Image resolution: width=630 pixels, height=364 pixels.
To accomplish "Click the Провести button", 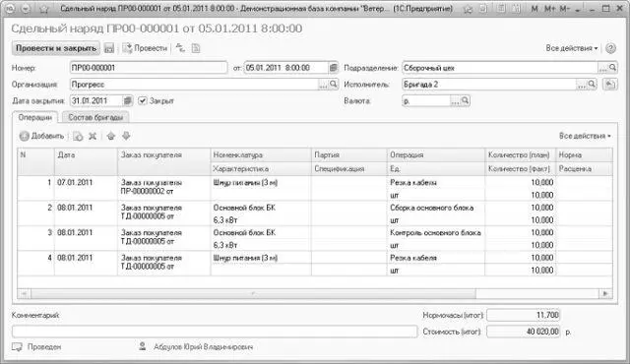I will point(145,48).
